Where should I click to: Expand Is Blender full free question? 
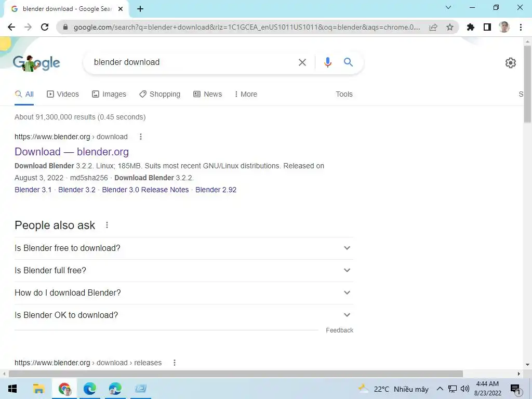pos(184,270)
